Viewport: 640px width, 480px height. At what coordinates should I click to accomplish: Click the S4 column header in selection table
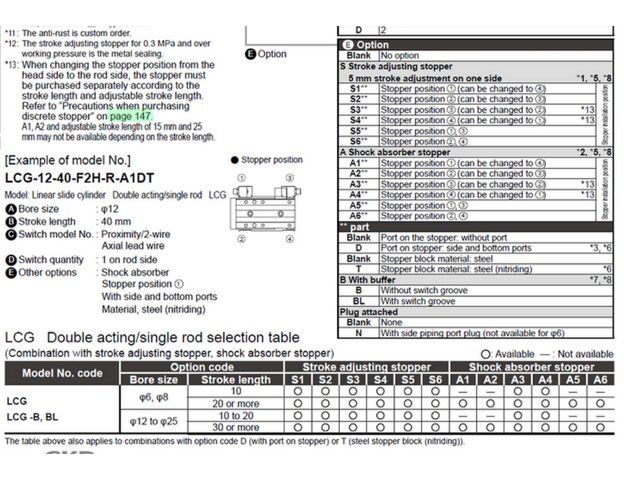coord(380,380)
